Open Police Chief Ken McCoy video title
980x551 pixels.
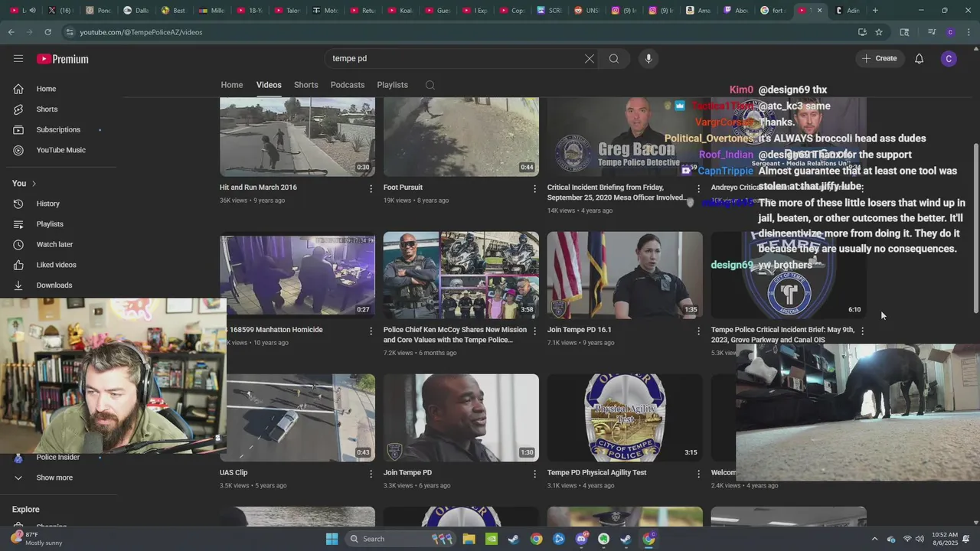point(455,334)
